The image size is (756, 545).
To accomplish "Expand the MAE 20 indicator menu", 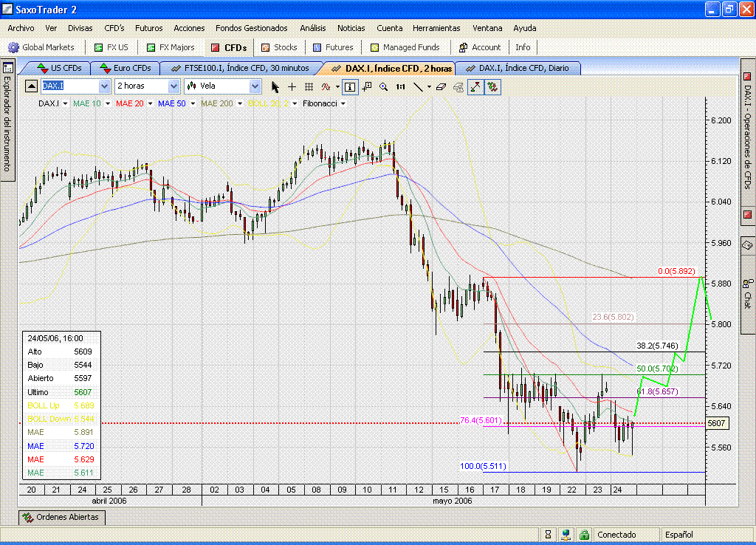I will point(150,103).
